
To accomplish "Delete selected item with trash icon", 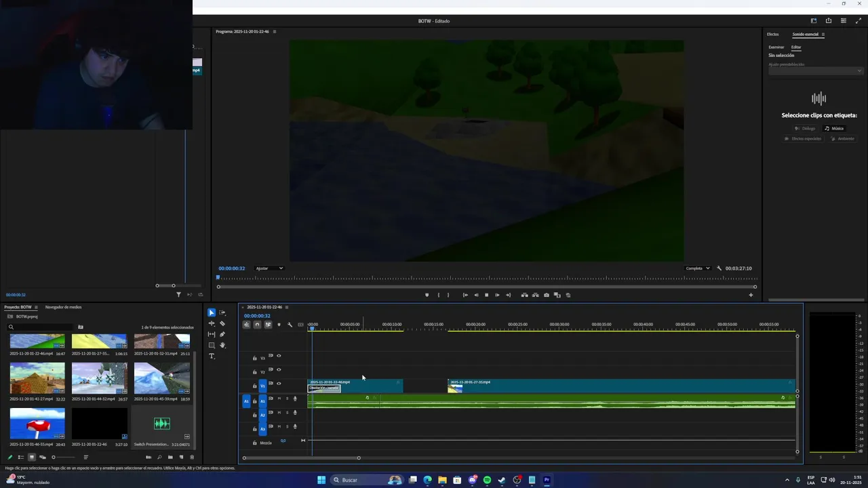I will [x=192, y=457].
